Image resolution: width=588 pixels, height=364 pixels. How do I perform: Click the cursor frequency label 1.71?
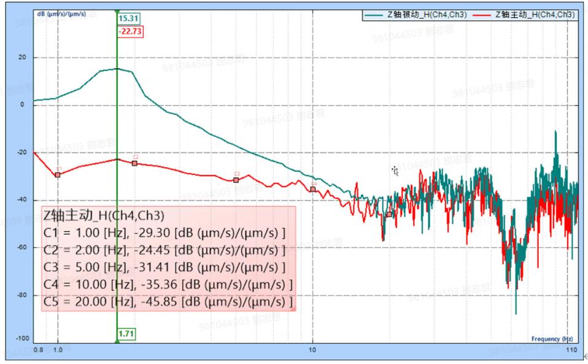(x=126, y=333)
